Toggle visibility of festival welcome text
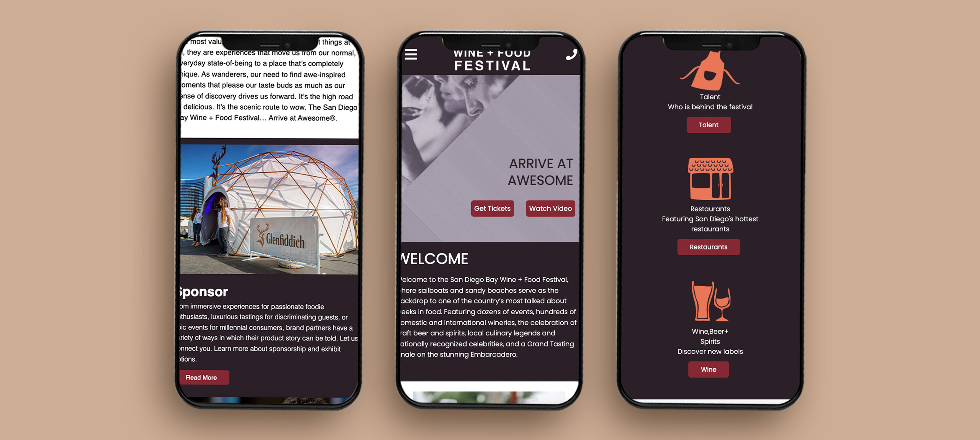 pos(432,258)
